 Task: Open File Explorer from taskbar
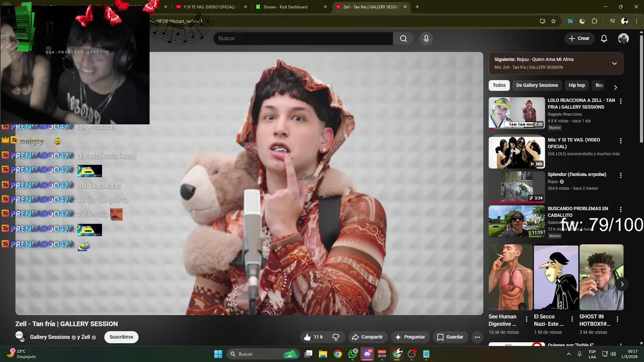click(323, 354)
